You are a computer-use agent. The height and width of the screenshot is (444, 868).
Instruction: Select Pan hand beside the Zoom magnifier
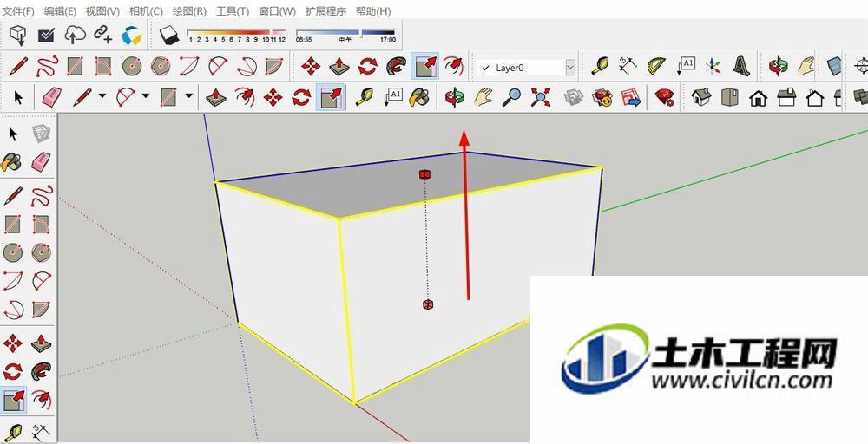point(483,97)
